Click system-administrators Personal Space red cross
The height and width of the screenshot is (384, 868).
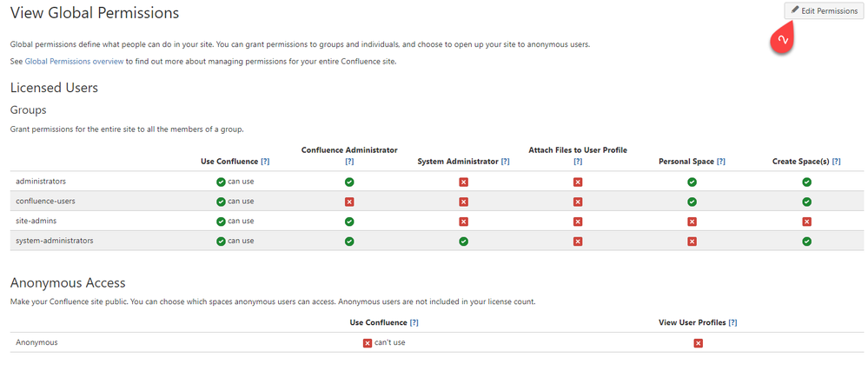[x=692, y=242]
